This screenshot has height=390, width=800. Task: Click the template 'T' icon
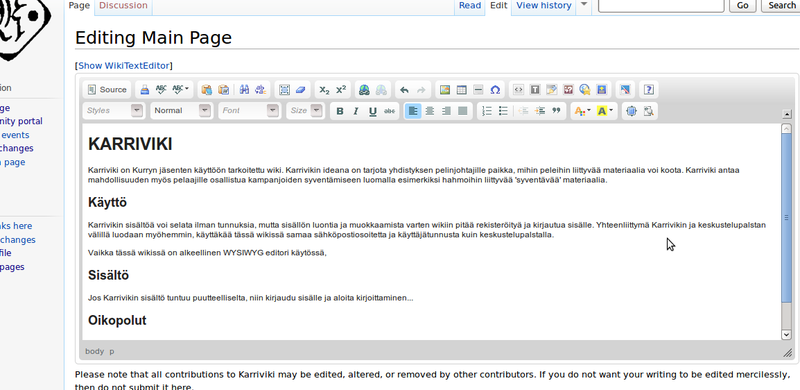tap(535, 90)
